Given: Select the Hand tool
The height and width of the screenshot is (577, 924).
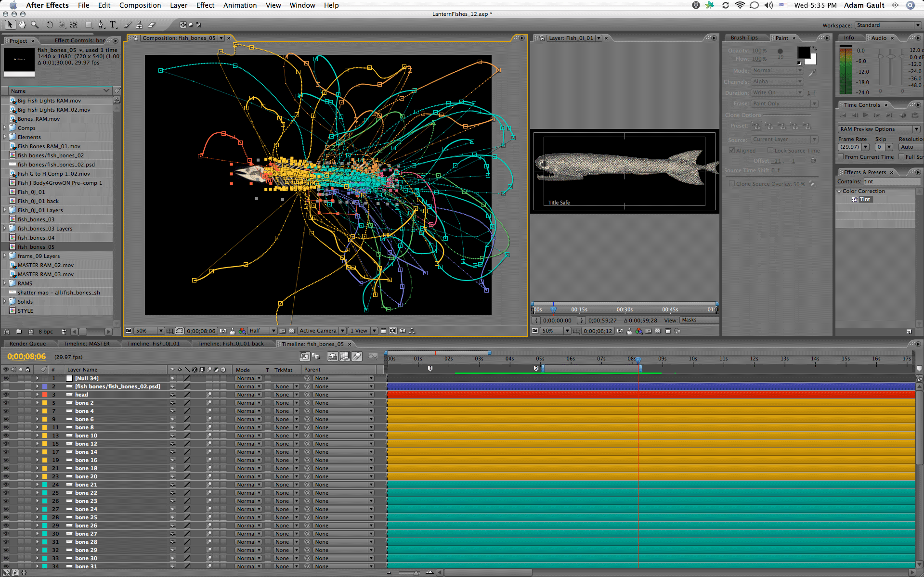Looking at the screenshot, I should pos(22,25).
